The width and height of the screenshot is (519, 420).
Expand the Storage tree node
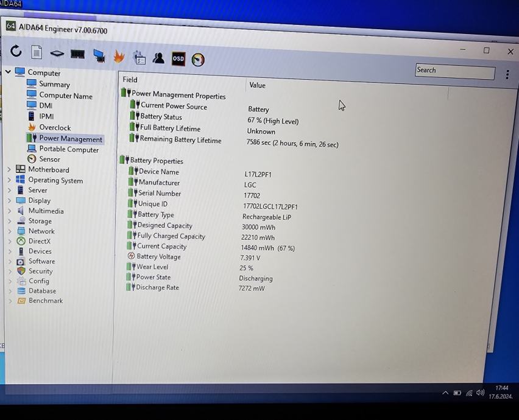10,221
